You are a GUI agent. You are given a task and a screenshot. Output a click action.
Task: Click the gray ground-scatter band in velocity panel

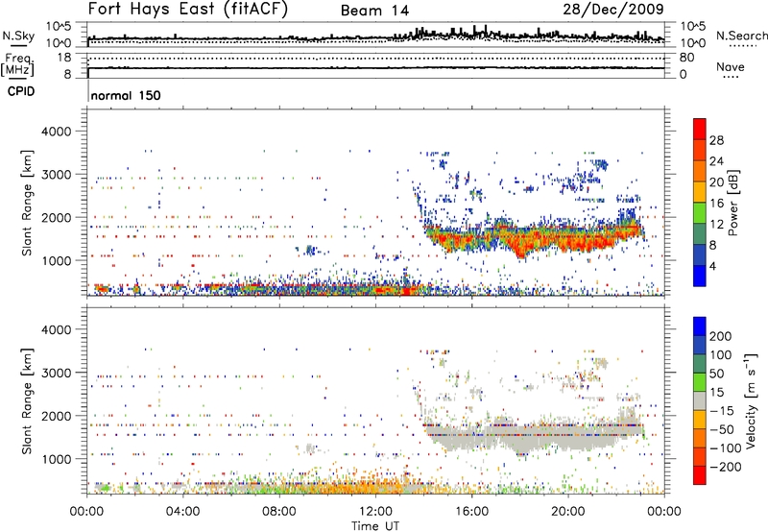534,436
